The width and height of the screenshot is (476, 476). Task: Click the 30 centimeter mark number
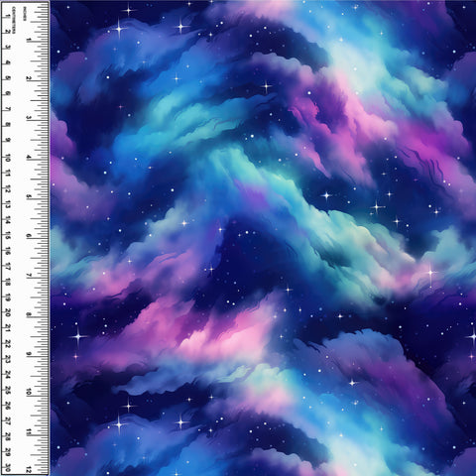(x=8, y=469)
